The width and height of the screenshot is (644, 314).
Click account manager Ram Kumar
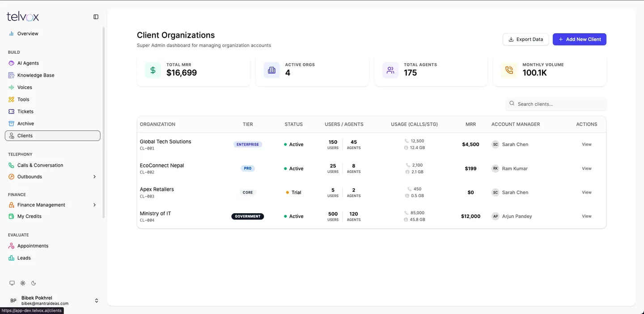click(510, 169)
